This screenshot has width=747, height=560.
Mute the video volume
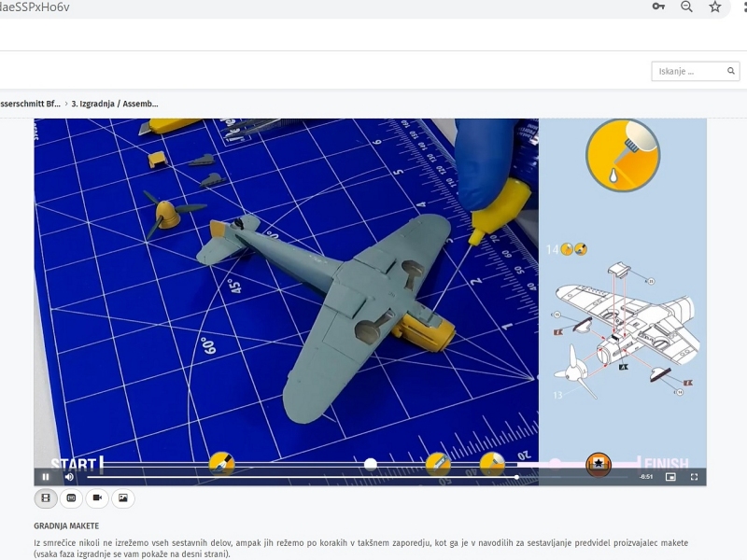pyautogui.click(x=69, y=477)
